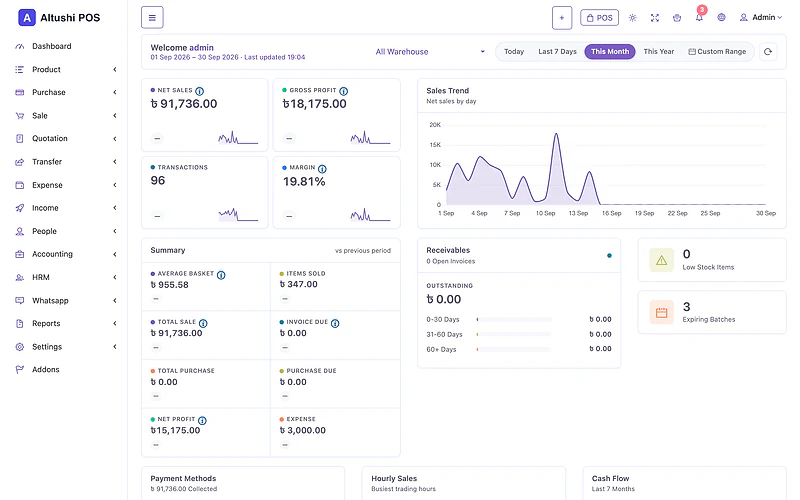
Task: Open the POS screen button
Action: point(599,18)
